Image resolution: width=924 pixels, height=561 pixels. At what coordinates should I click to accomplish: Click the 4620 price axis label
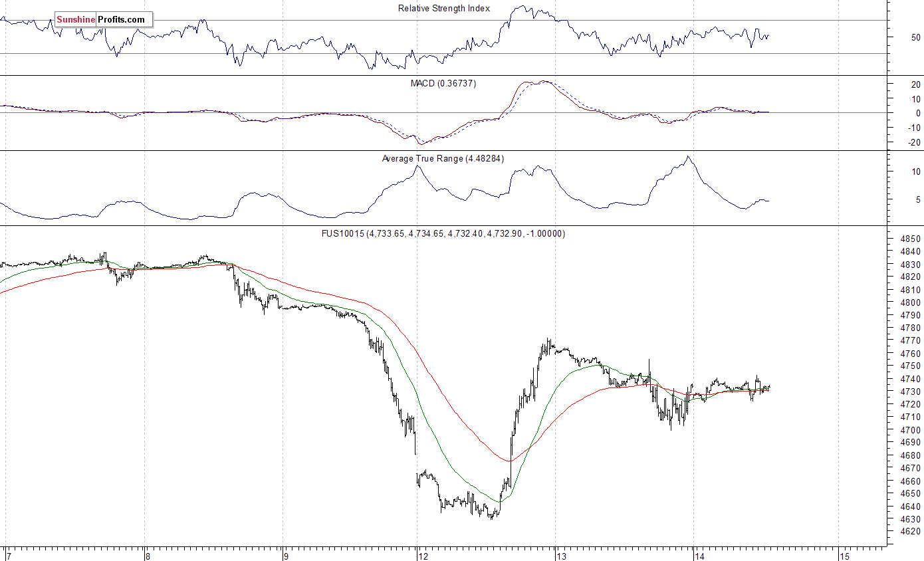tap(911, 532)
